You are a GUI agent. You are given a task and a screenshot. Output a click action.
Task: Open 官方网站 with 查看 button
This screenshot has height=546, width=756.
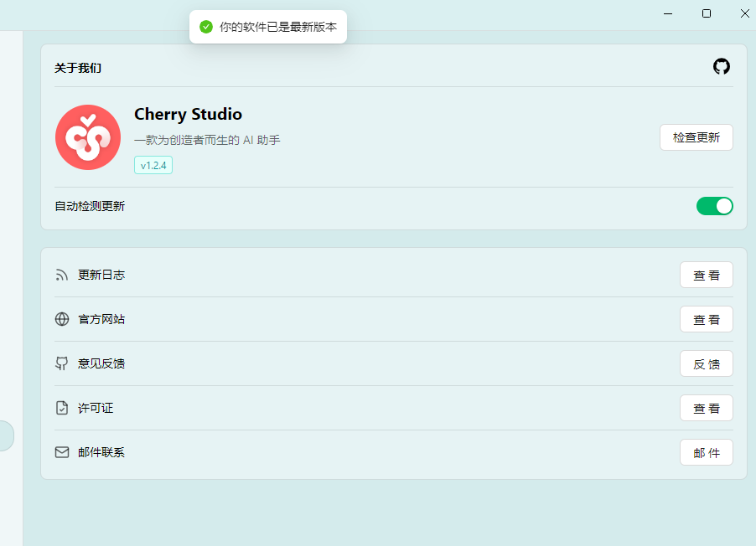coord(707,320)
